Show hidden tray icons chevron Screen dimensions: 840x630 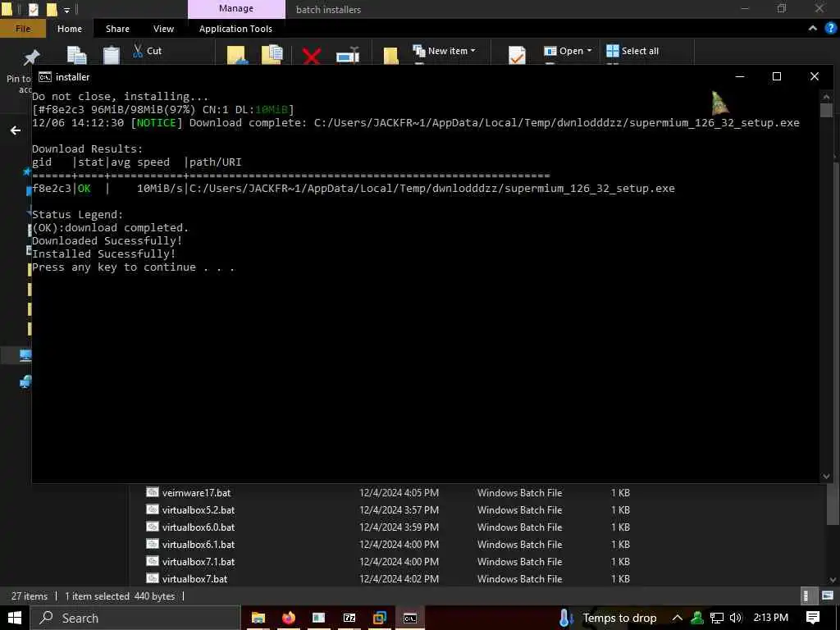pyautogui.click(x=677, y=618)
